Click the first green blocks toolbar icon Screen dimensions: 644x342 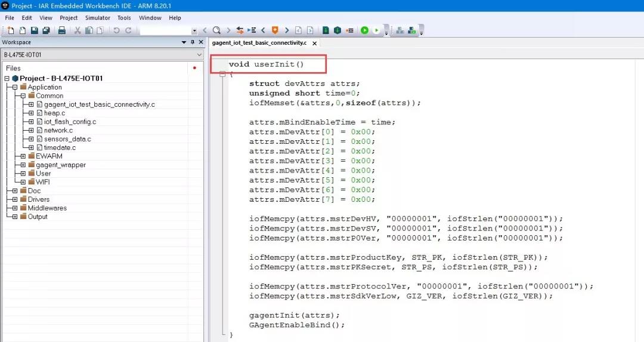coord(400,30)
